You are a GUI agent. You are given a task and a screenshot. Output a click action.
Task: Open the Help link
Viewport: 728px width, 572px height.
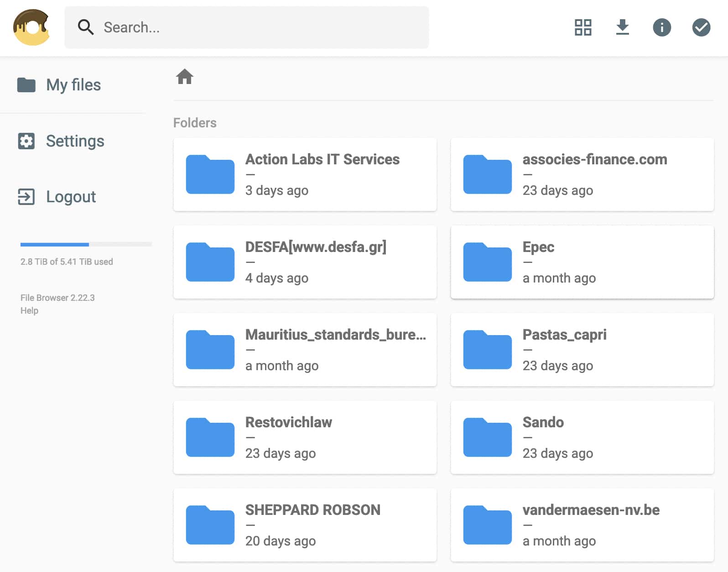(29, 310)
